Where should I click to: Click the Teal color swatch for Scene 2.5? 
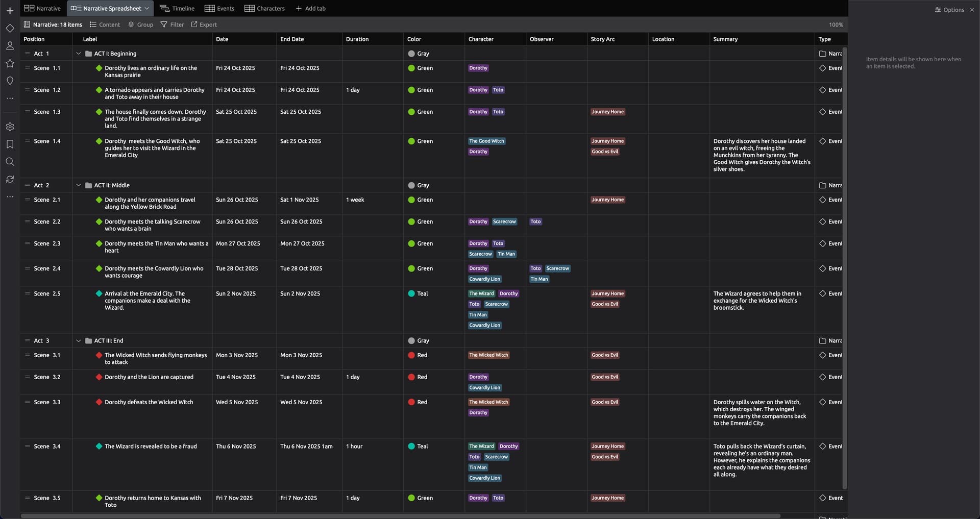[411, 293]
